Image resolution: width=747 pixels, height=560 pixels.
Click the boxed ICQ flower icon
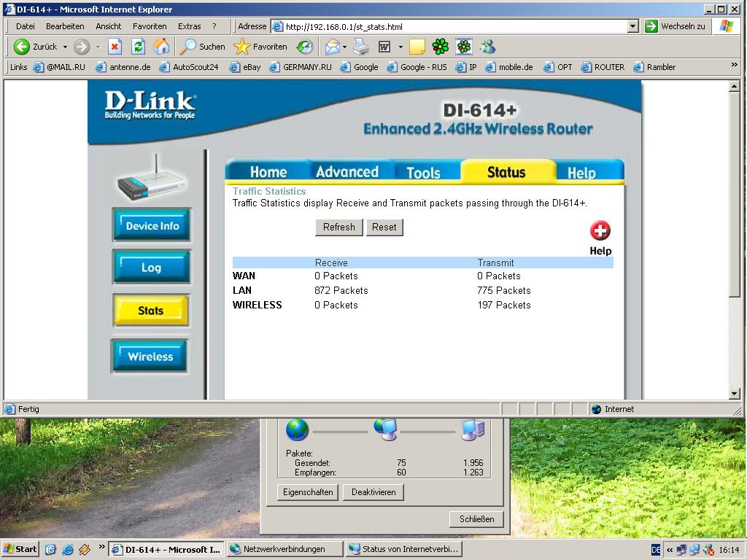click(464, 47)
